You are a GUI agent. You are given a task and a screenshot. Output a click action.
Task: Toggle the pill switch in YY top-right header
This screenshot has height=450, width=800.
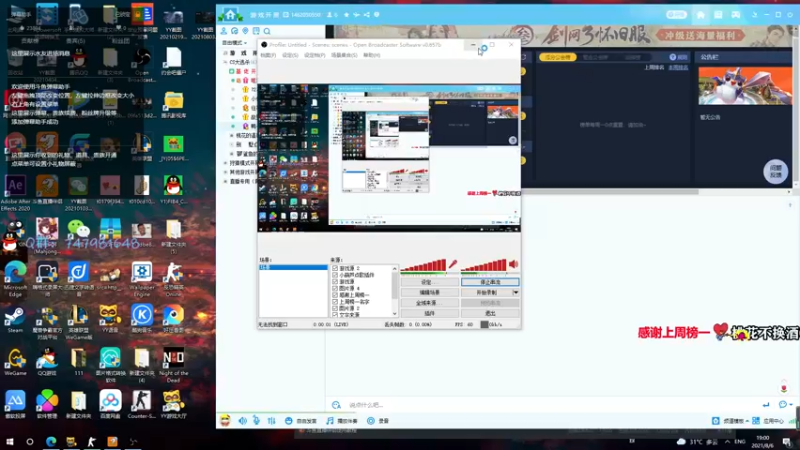click(677, 15)
